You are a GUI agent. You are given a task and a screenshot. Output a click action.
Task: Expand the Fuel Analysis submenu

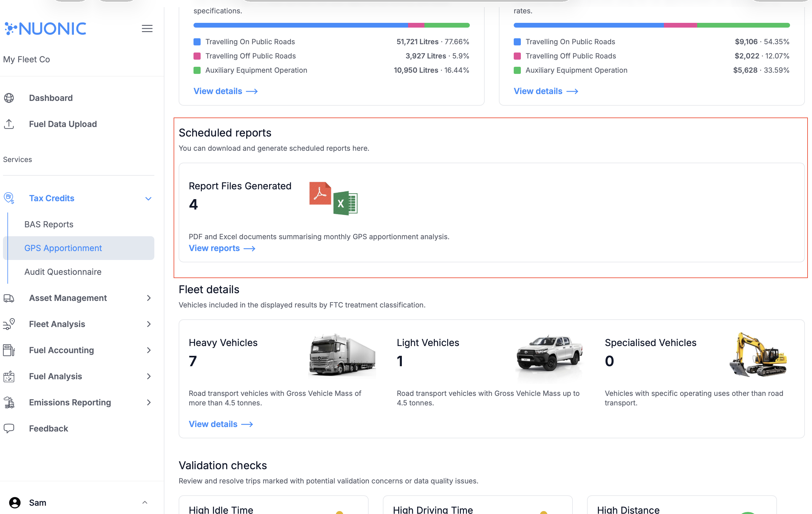tap(148, 376)
